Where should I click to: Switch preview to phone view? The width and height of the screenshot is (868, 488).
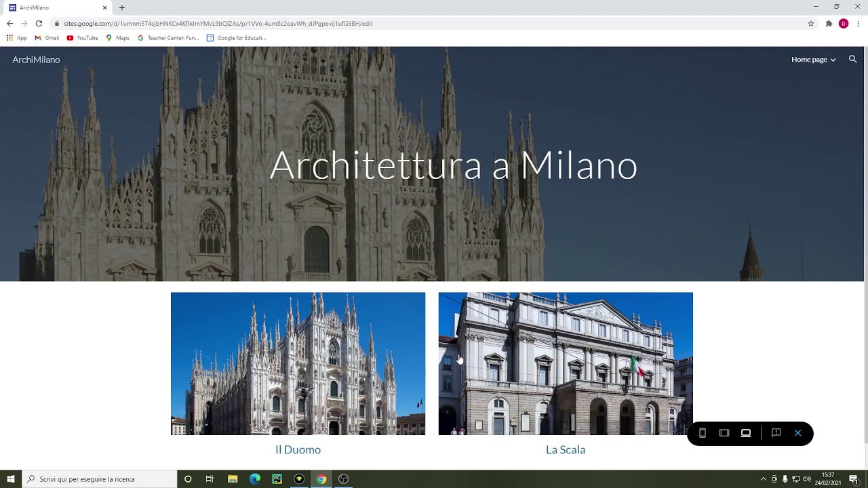703,433
